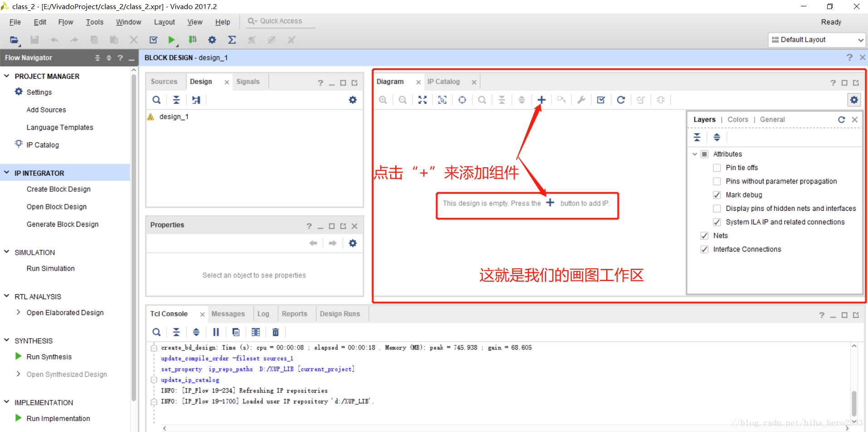Collapse Attributes tree in Layers panel
868x432 pixels.
[x=695, y=154]
